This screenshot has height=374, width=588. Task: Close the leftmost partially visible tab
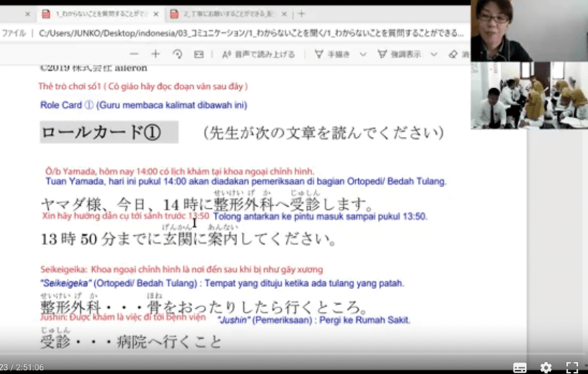click(x=28, y=14)
